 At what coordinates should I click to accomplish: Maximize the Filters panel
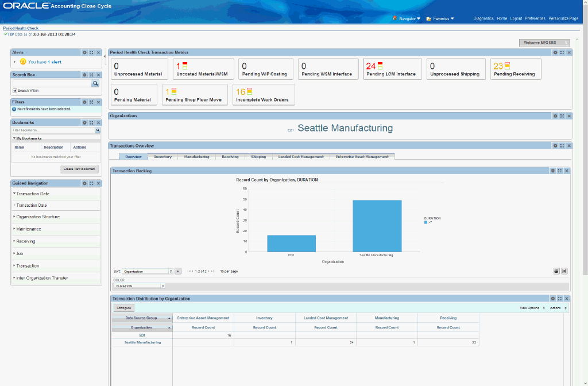pyautogui.click(x=91, y=102)
